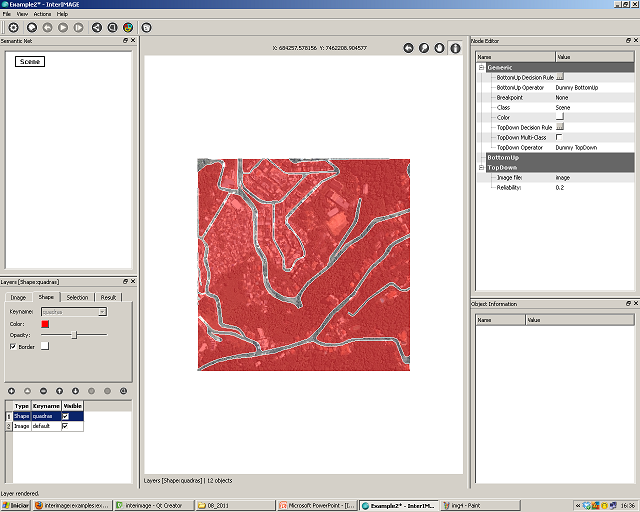640x512 pixels.
Task: Select the Scene node in Semantic Net
Action: [30, 62]
